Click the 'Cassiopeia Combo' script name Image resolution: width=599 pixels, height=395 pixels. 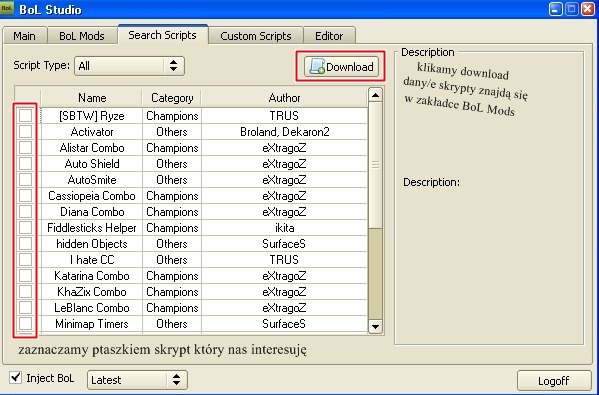[x=92, y=196]
